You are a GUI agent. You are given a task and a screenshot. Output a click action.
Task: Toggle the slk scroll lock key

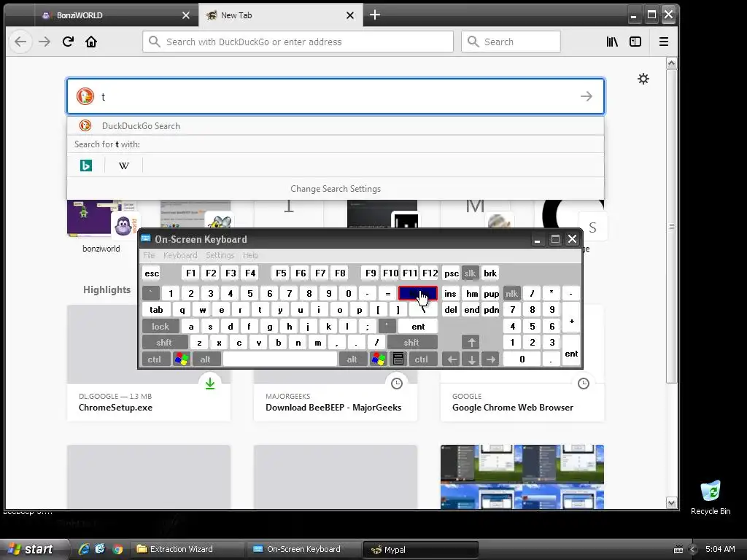(x=470, y=273)
